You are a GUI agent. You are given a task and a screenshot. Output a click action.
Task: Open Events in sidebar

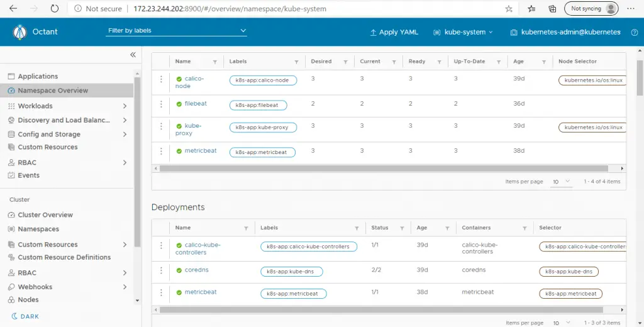point(28,175)
